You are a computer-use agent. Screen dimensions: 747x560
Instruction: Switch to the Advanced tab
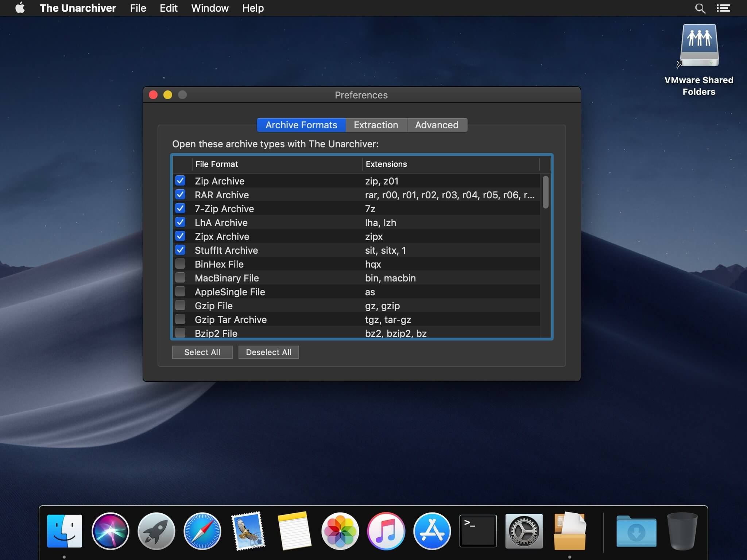(x=437, y=125)
